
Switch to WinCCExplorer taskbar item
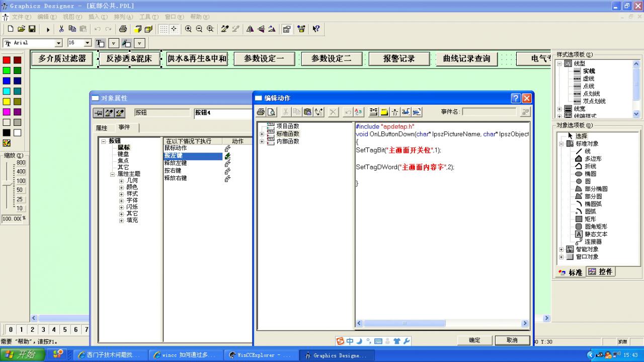click(261, 355)
